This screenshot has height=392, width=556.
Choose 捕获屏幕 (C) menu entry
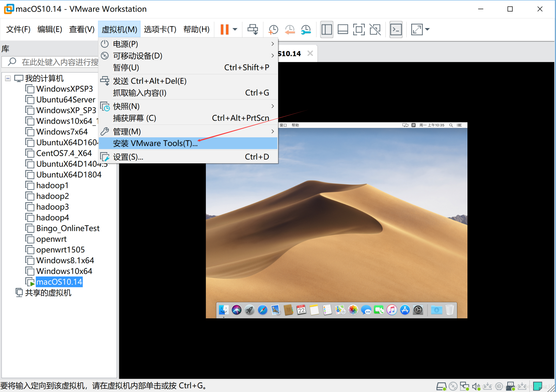188,118
